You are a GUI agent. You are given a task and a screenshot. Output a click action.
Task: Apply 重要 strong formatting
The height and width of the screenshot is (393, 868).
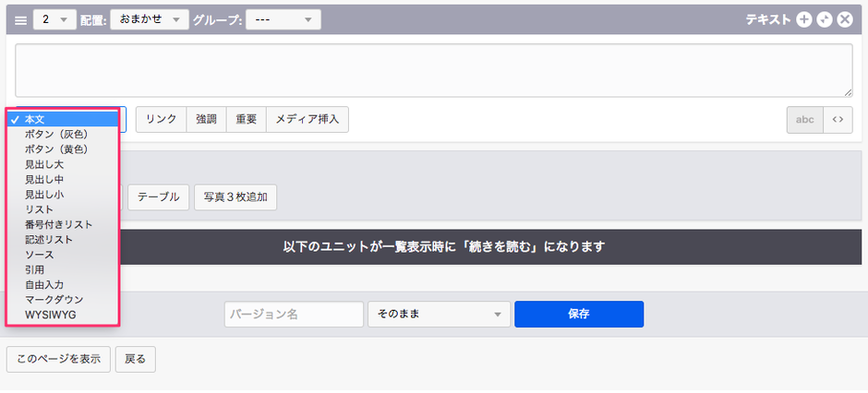tap(247, 119)
